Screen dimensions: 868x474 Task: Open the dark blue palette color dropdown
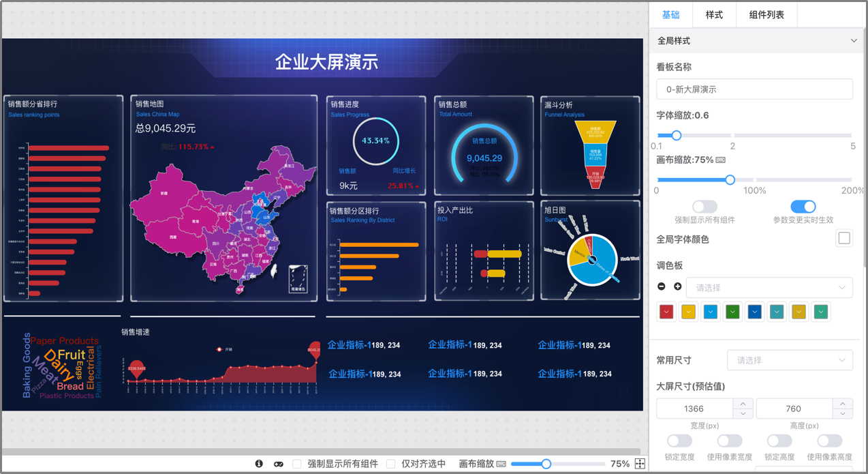pos(755,312)
